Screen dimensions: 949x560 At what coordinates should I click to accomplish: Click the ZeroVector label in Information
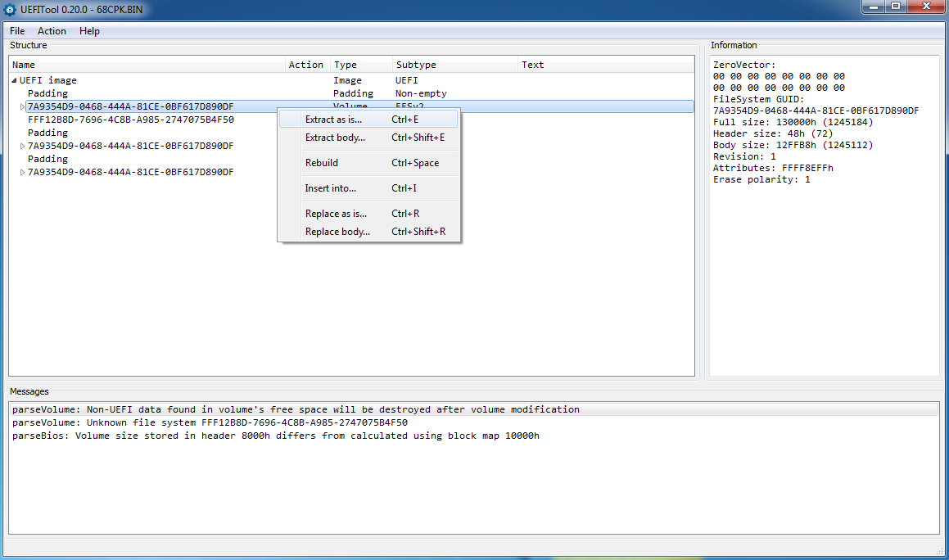pos(743,65)
